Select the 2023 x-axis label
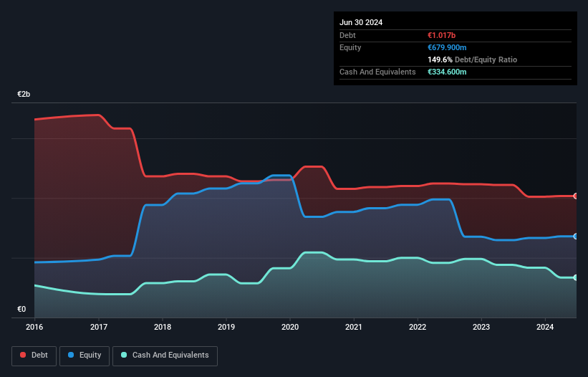 [481, 327]
